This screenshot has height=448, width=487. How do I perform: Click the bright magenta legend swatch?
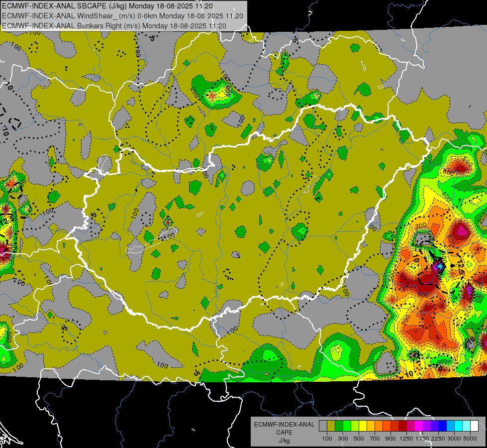point(419,426)
